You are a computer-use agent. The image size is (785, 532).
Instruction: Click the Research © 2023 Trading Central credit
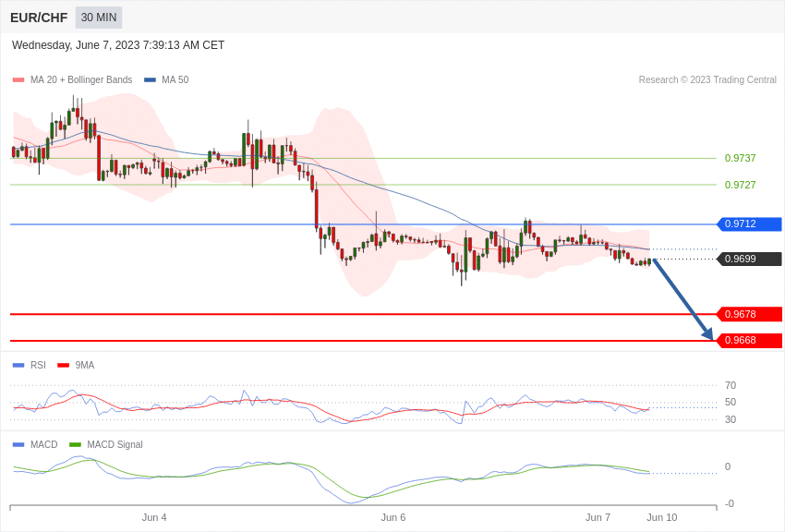pos(707,79)
